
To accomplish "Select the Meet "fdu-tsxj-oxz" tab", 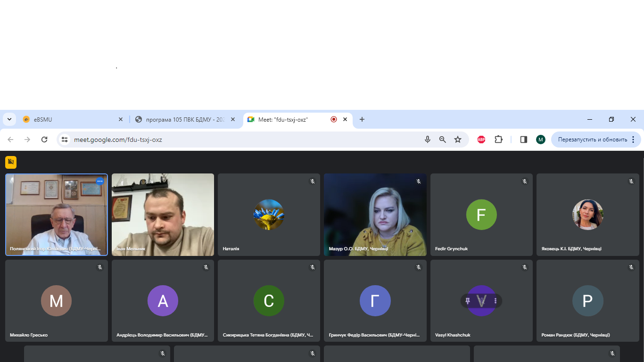I will click(298, 119).
